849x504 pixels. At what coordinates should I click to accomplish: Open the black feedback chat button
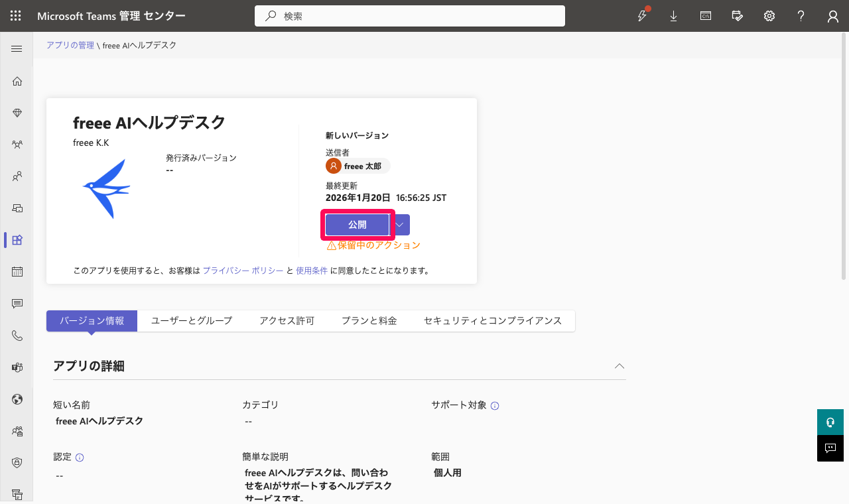830,448
